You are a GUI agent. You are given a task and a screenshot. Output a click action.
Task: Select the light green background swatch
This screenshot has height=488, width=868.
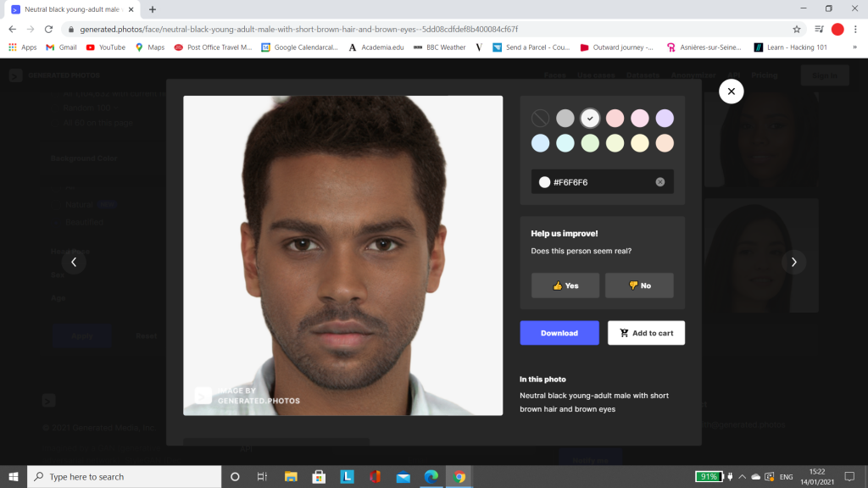pos(590,142)
